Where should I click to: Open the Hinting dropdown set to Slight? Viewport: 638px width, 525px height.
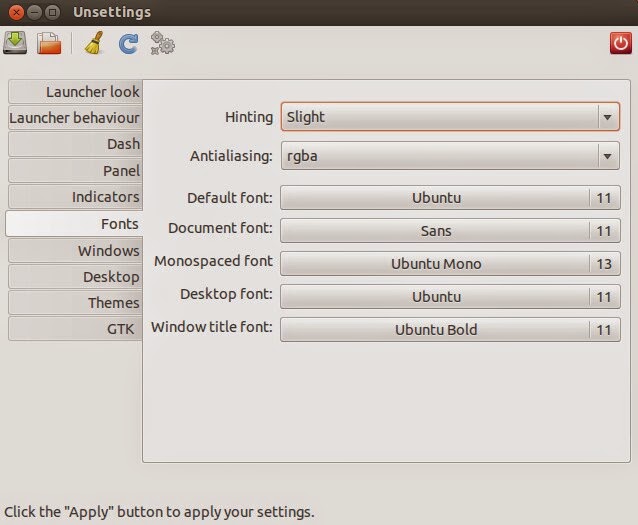tap(450, 117)
